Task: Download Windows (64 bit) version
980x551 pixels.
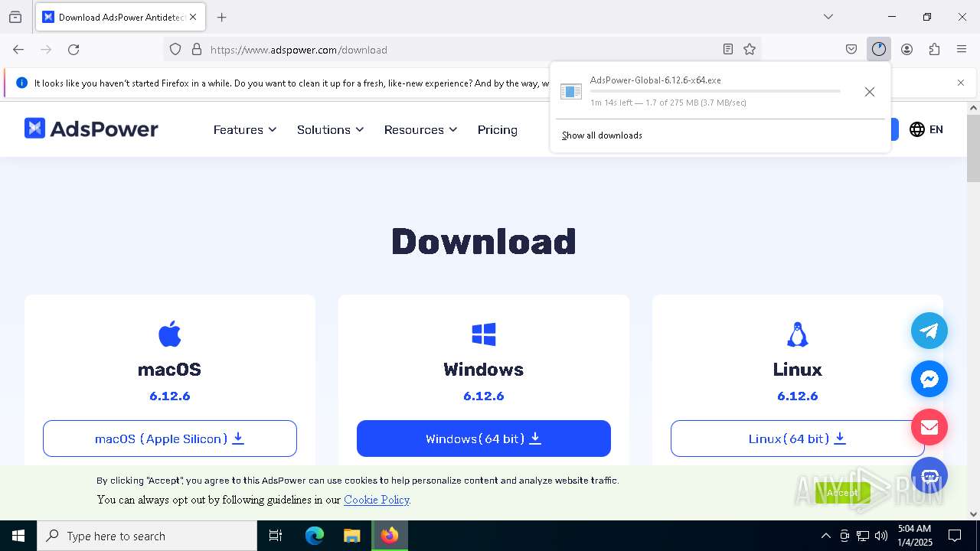Action: pyautogui.click(x=484, y=439)
